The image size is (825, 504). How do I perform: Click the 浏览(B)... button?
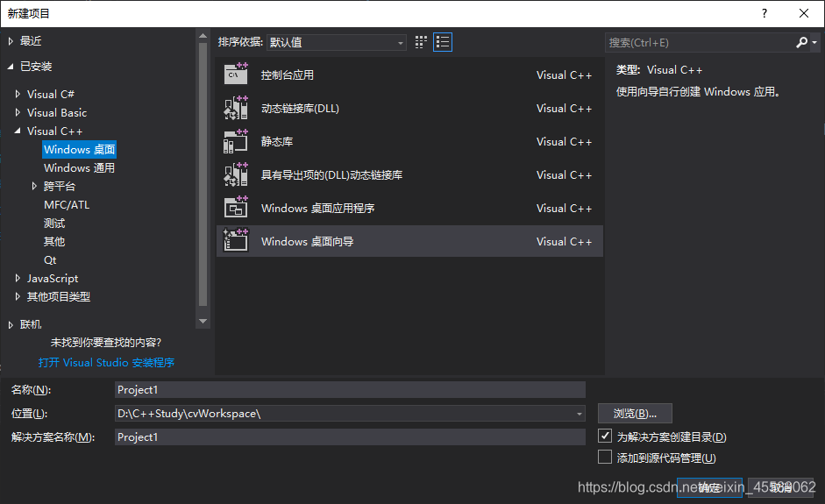coord(635,414)
